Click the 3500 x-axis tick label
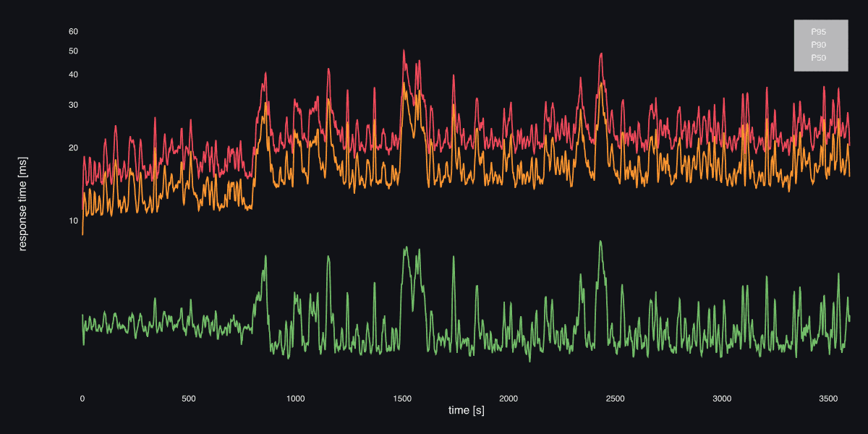Screen dimensions: 868x434 point(829,399)
